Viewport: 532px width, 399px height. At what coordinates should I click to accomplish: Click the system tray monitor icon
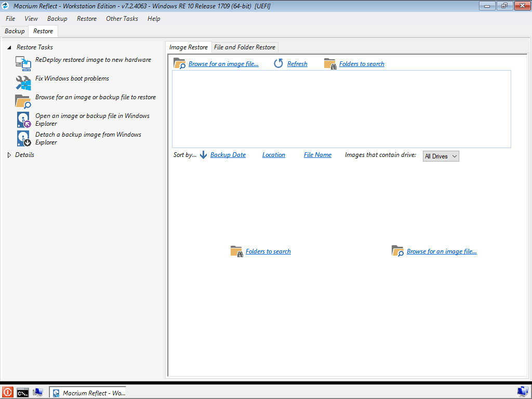[x=523, y=392]
